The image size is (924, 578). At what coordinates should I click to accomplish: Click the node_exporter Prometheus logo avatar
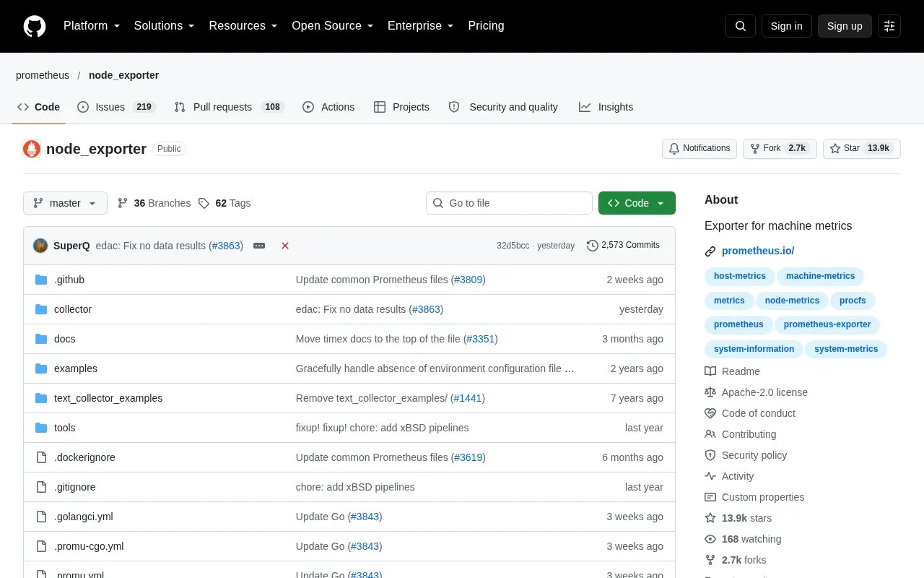point(32,149)
